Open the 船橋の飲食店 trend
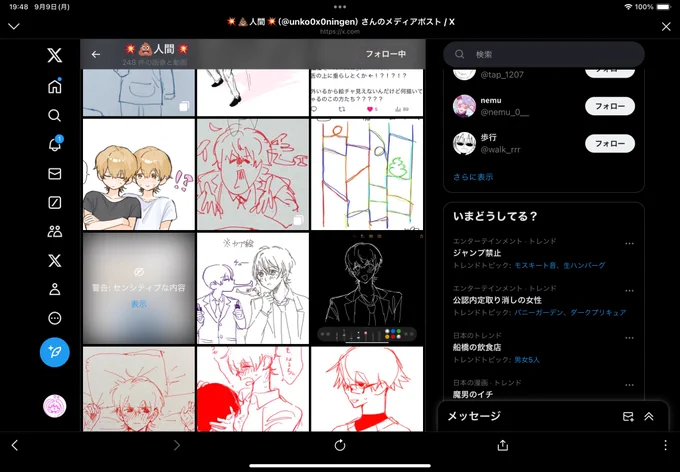The image size is (680, 472). 477,347
